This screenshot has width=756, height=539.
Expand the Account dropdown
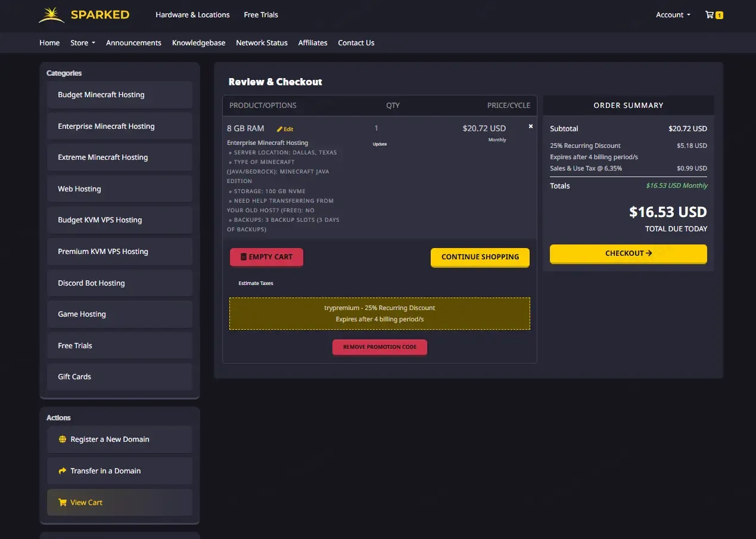pos(673,15)
